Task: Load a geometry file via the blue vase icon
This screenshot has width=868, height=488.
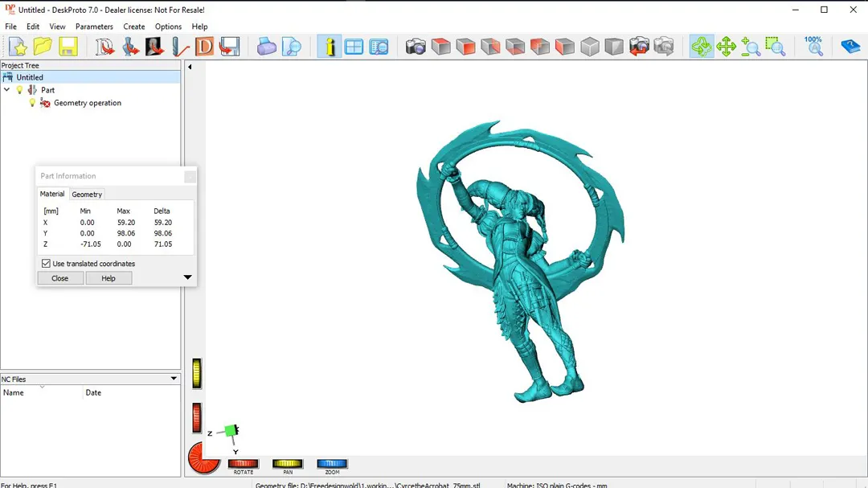Action: click(x=130, y=47)
